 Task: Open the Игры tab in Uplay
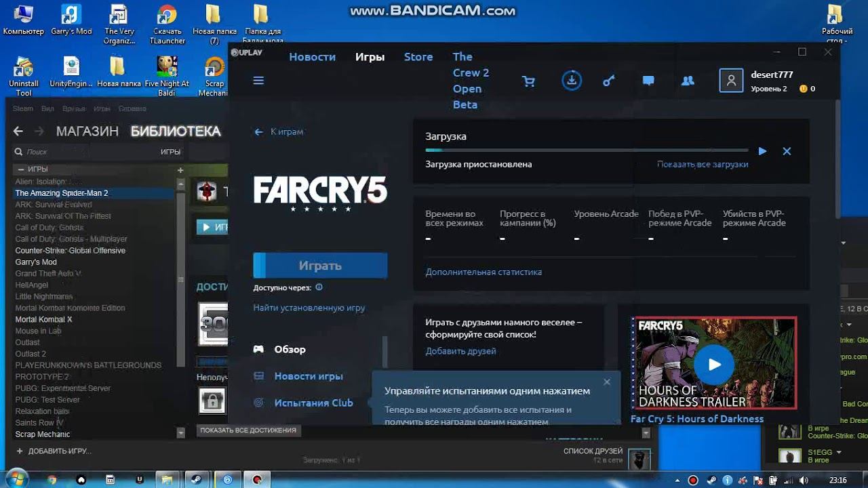pos(370,57)
